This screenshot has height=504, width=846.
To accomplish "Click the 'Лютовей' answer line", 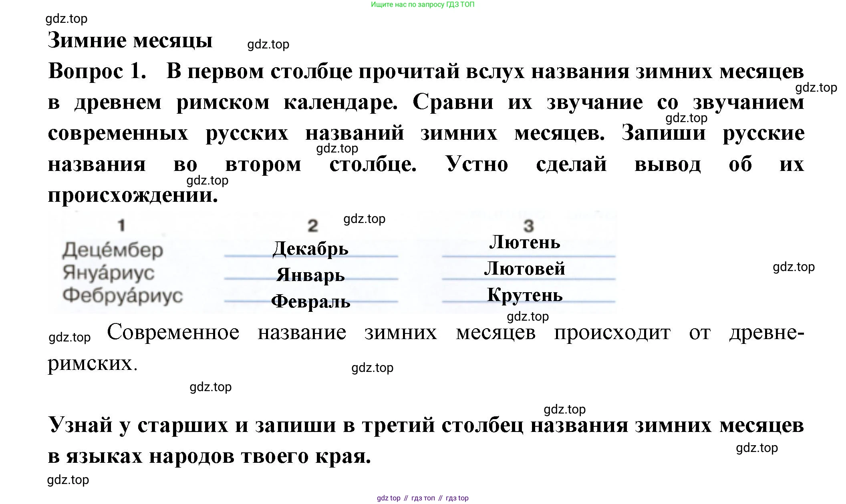I will tap(525, 269).
